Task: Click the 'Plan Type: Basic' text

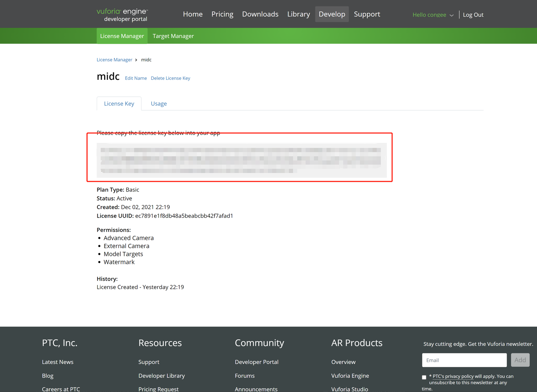Action: [118, 190]
